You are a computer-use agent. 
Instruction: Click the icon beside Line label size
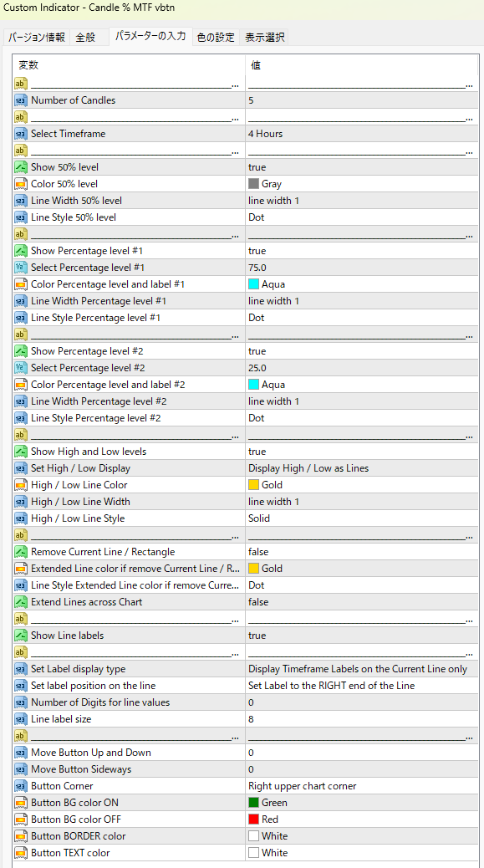point(20,719)
